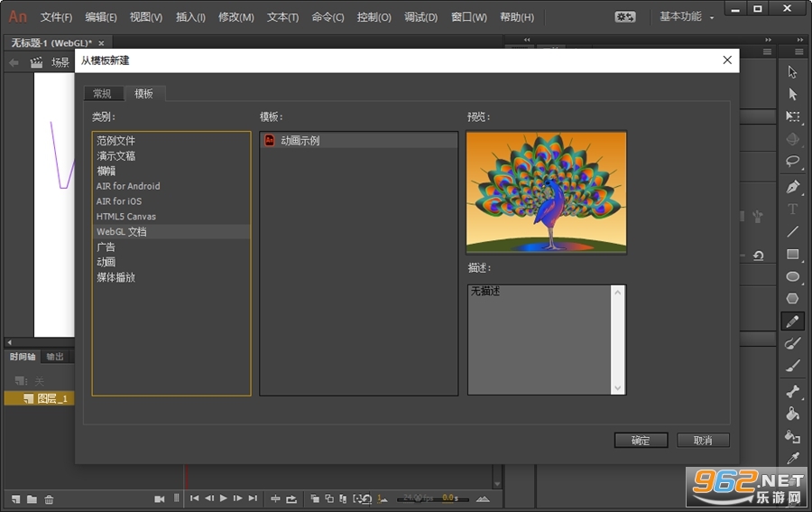Delete the selected layer with trash icon

point(49,499)
